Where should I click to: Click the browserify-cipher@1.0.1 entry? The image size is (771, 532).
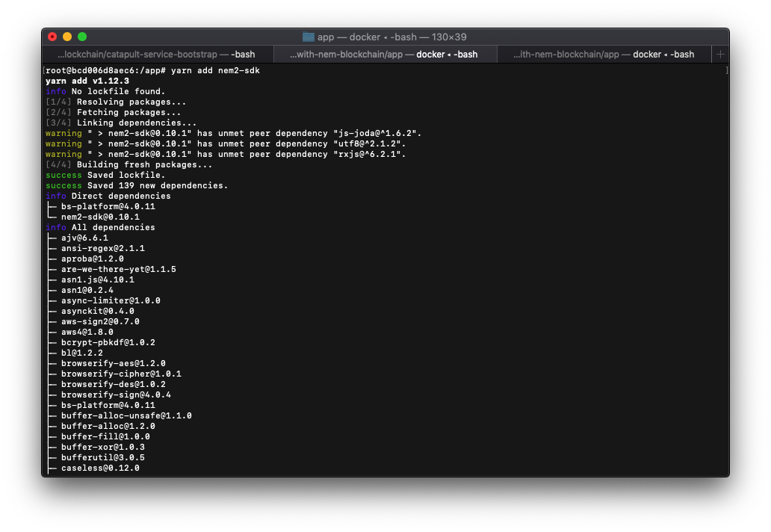point(121,374)
